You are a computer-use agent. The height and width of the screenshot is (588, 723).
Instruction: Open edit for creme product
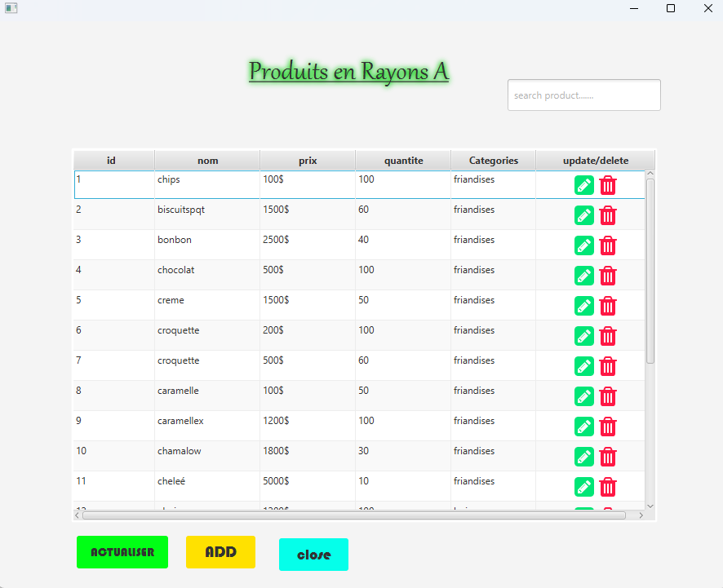[x=583, y=306]
